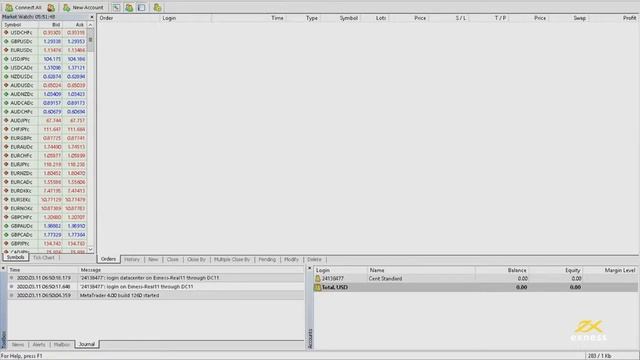Open the Orders tab
640x360 pixels.
click(109, 259)
